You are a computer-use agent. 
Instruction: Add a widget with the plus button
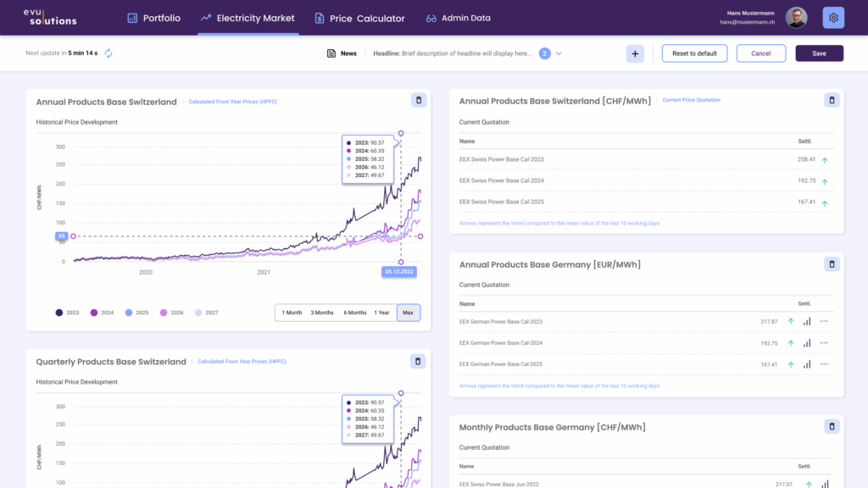point(635,53)
